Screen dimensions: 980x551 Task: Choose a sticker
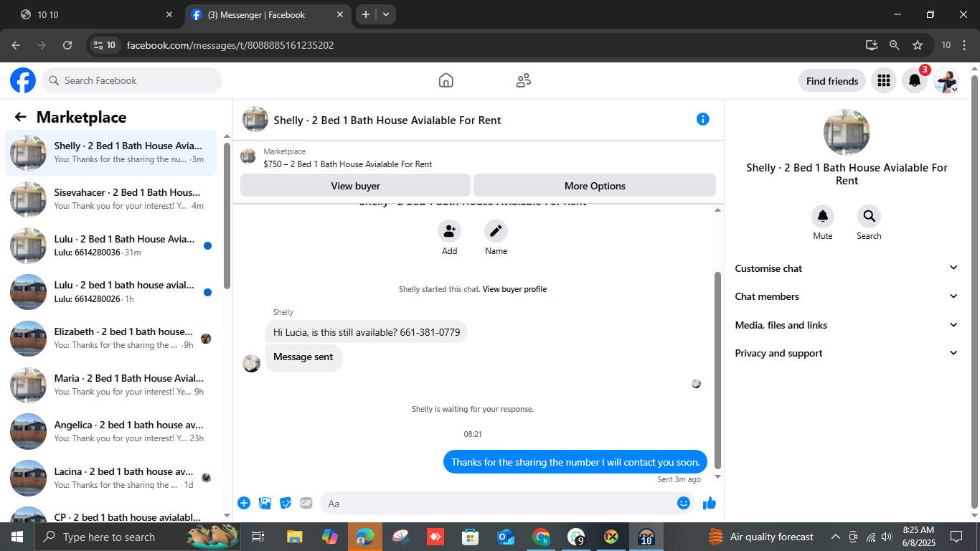[286, 503]
